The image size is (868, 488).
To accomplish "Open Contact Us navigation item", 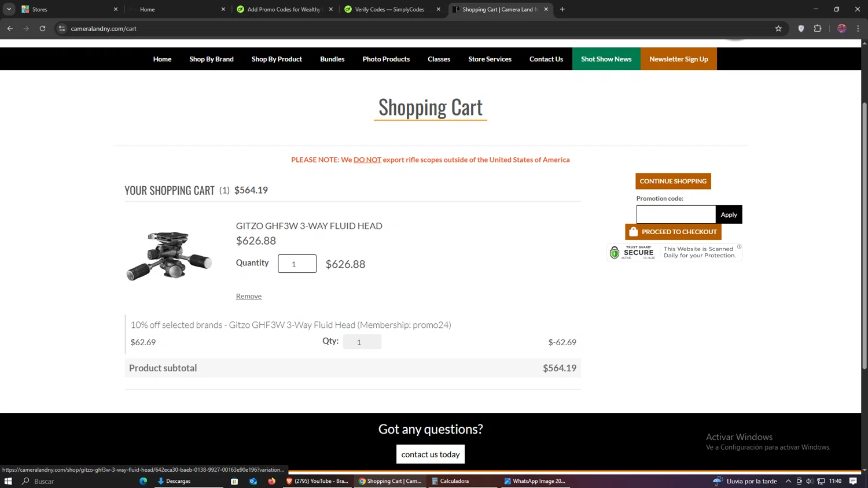I will (546, 59).
